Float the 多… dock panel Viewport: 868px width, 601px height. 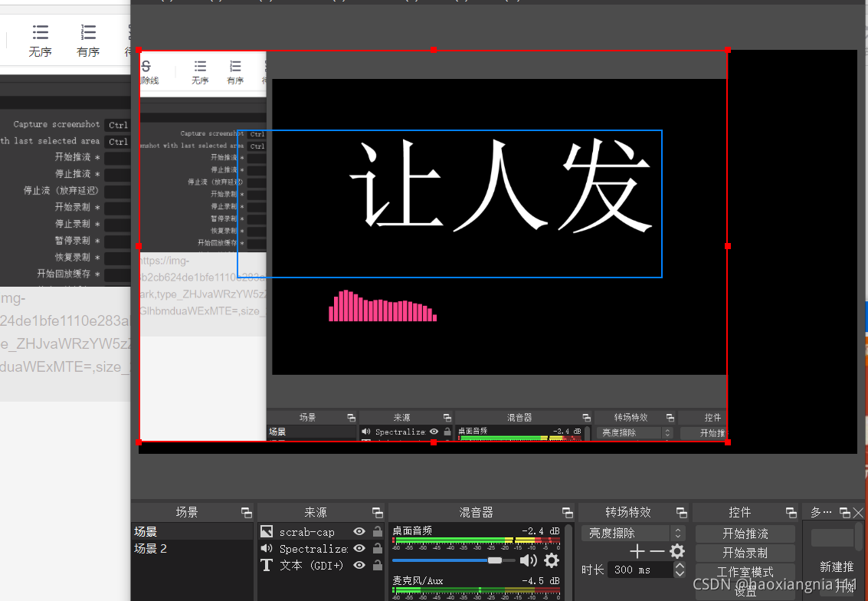(845, 512)
